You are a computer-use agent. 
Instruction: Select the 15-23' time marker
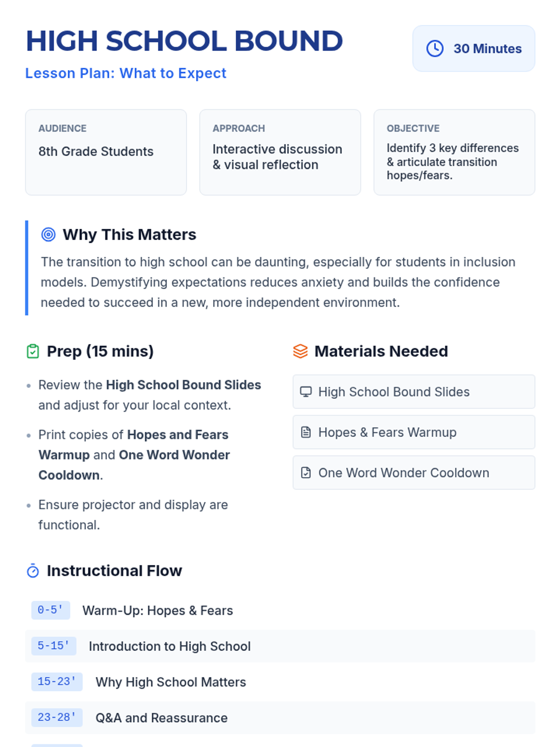coord(57,682)
